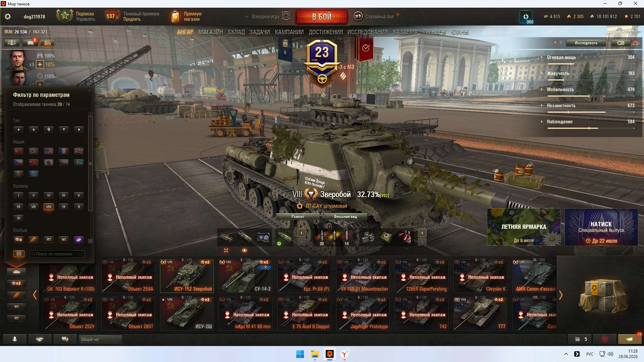Select the ammo shell showing 14 rounds

click(346, 238)
